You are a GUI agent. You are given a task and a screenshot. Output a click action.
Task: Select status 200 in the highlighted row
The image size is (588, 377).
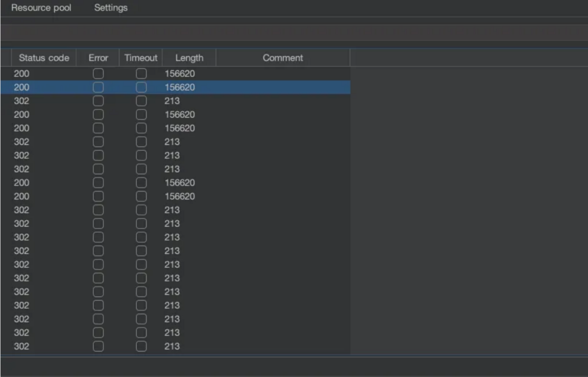tap(22, 87)
